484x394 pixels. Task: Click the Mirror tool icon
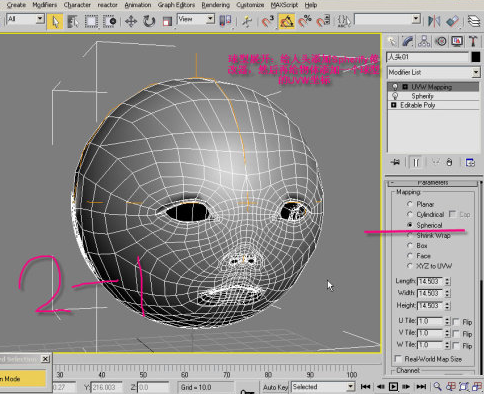point(434,22)
